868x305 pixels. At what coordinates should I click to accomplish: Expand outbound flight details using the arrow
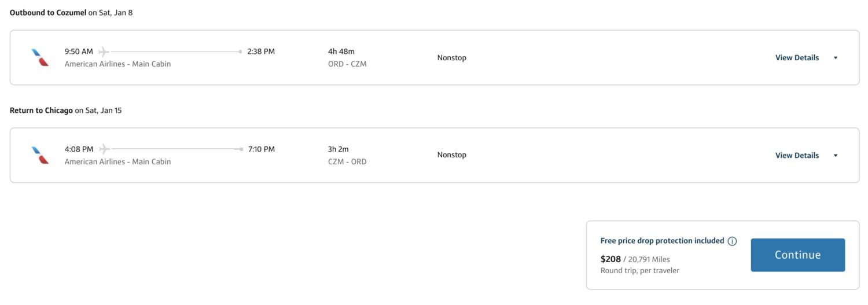[x=836, y=58]
